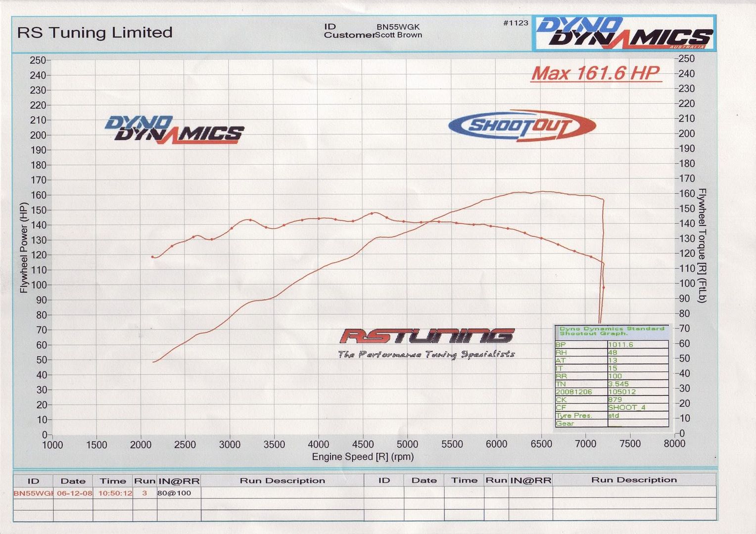
Task: Click the 'Dyno Dynamics Standard Shootout Graph' heading
Action: click(x=612, y=331)
